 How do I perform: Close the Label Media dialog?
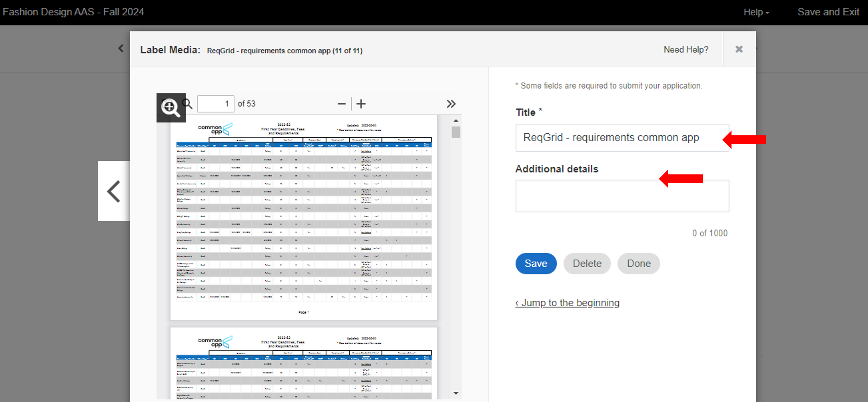[x=739, y=49]
